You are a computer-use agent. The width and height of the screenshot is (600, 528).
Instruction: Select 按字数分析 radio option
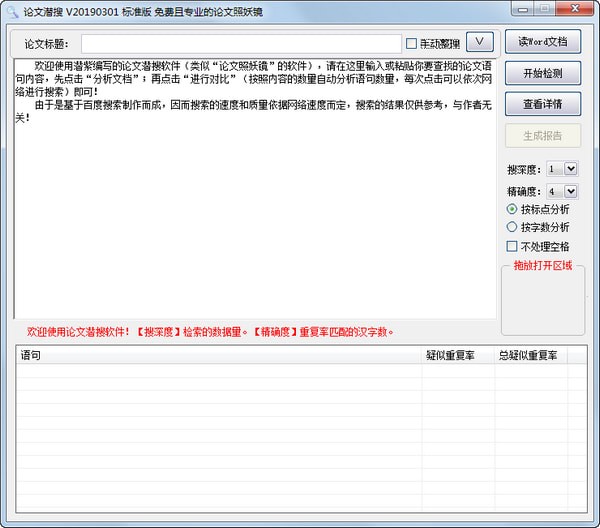(512, 227)
